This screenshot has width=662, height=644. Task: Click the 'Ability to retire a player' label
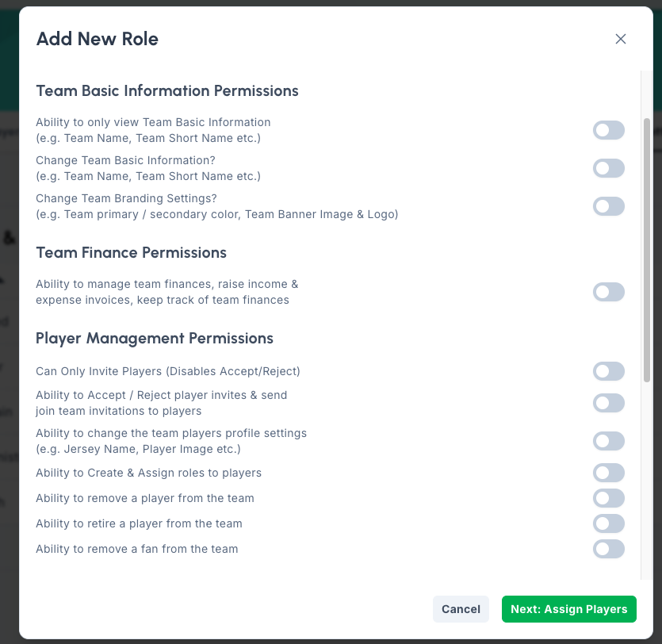(139, 523)
